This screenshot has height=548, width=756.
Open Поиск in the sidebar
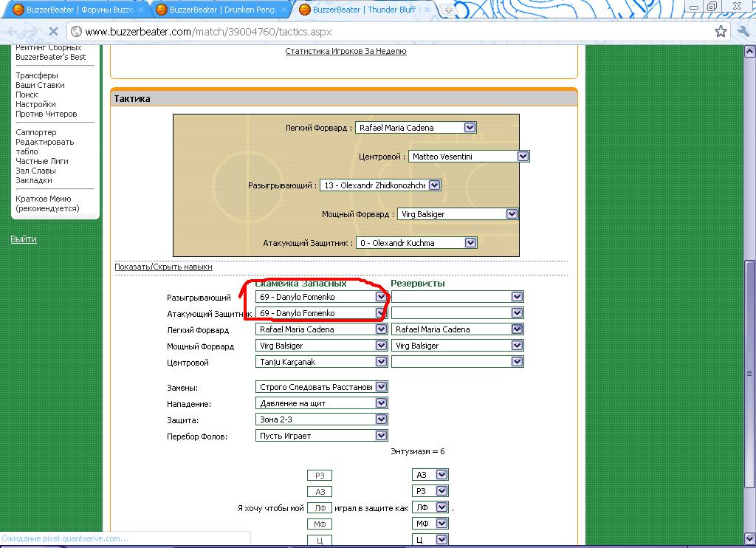27,95
